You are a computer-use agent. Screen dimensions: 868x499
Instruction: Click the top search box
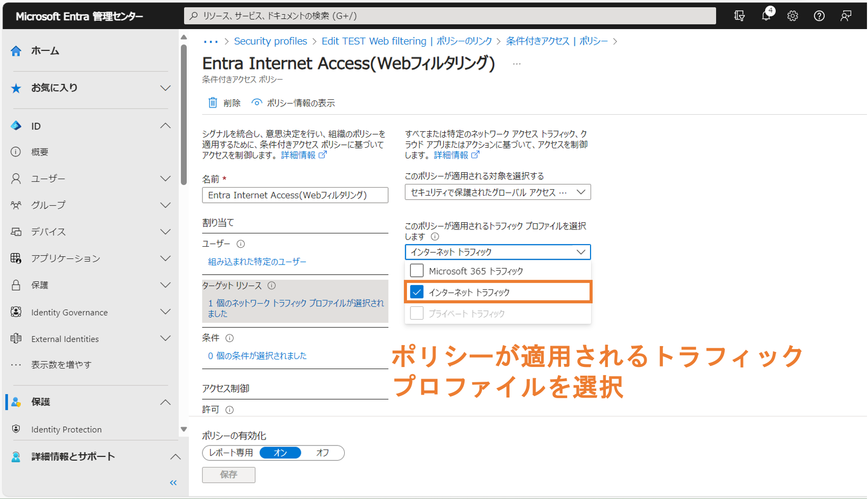(450, 16)
